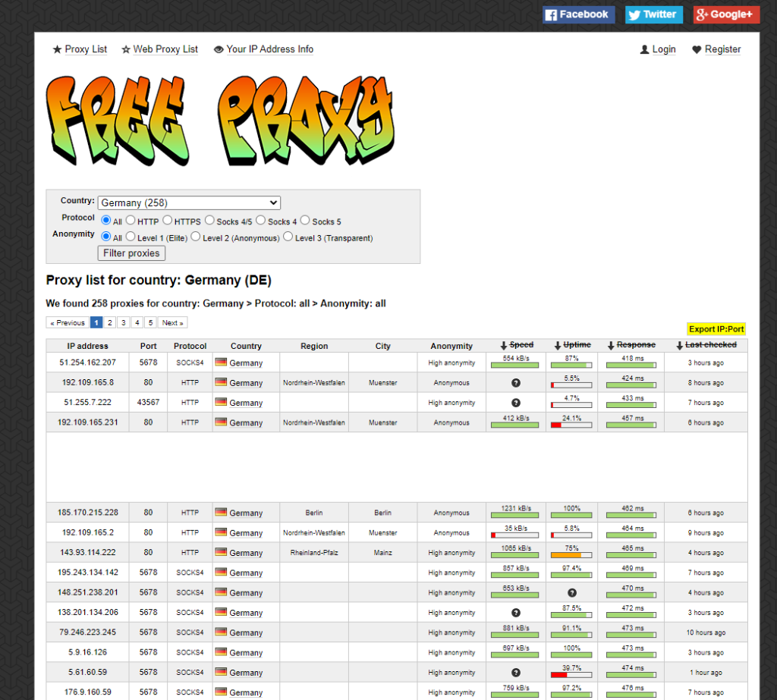Click the unknown speed icon for 5.61.60.59

tap(516, 673)
